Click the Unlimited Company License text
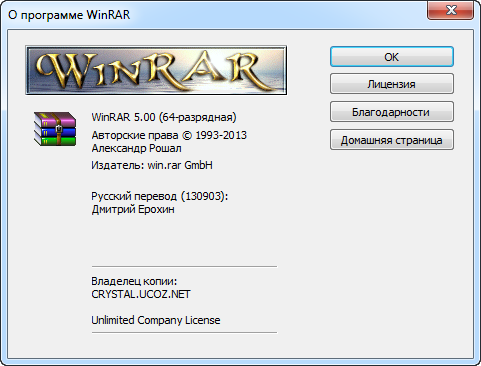 [156, 320]
